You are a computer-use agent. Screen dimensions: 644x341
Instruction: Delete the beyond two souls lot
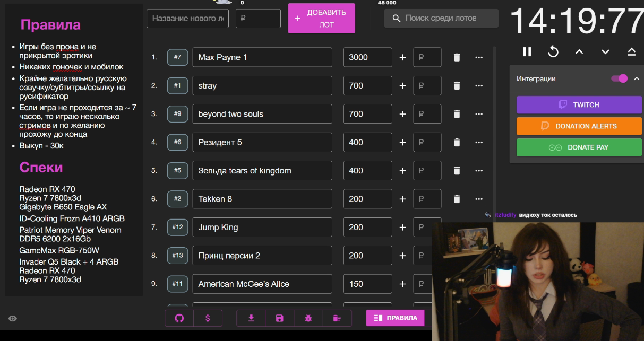click(457, 114)
